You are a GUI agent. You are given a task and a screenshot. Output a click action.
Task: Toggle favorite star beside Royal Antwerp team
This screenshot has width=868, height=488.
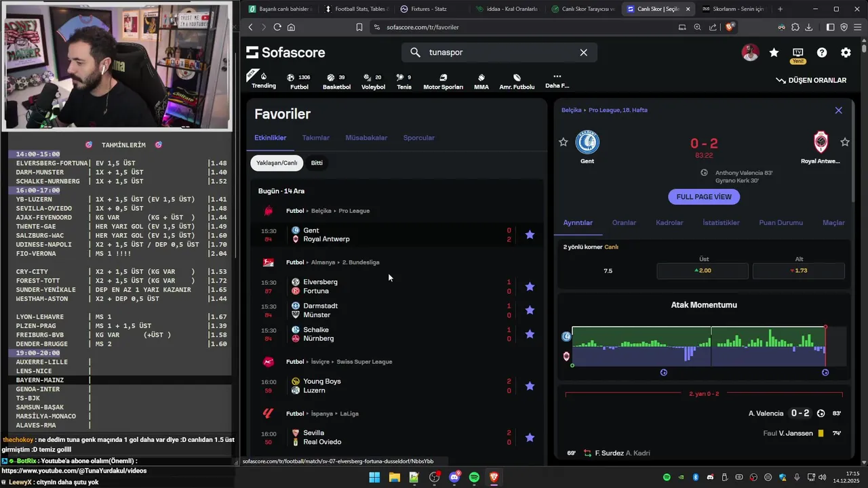[x=845, y=142]
